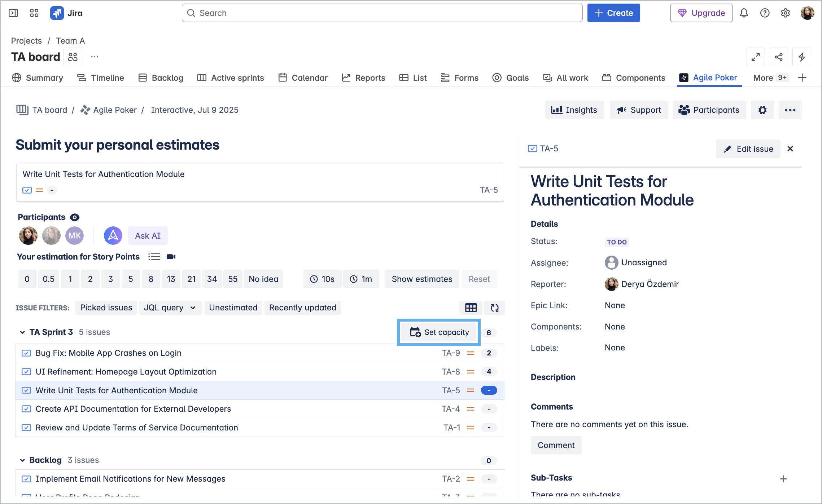The width and height of the screenshot is (822, 504).
Task: Toggle the Picked issues filter
Action: [106, 308]
